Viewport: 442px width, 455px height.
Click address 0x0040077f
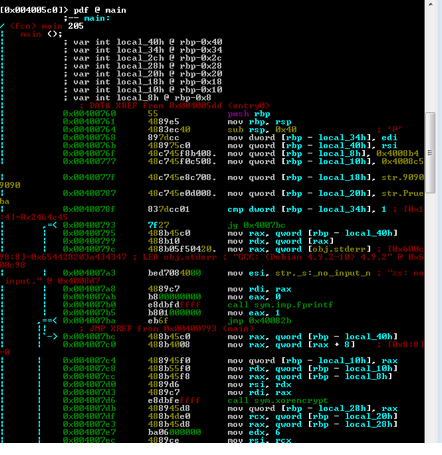pyautogui.click(x=89, y=178)
